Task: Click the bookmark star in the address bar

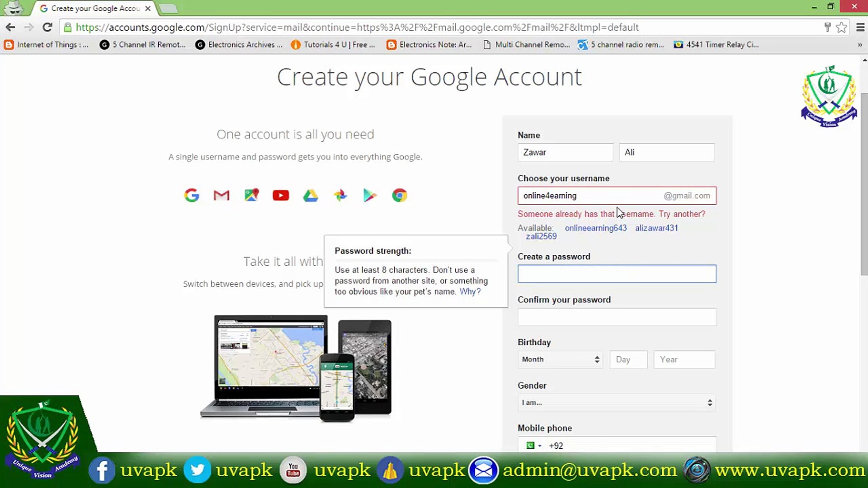Action: [841, 27]
